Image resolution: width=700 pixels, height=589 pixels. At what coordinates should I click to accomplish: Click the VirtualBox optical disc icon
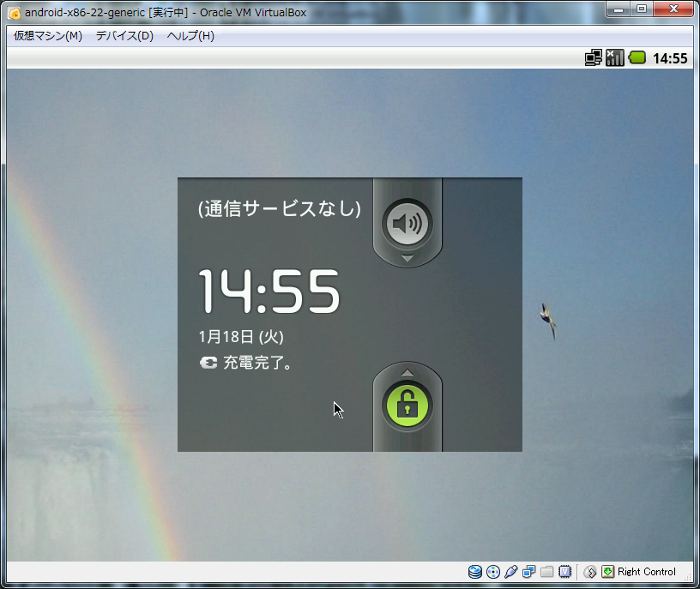click(x=493, y=572)
